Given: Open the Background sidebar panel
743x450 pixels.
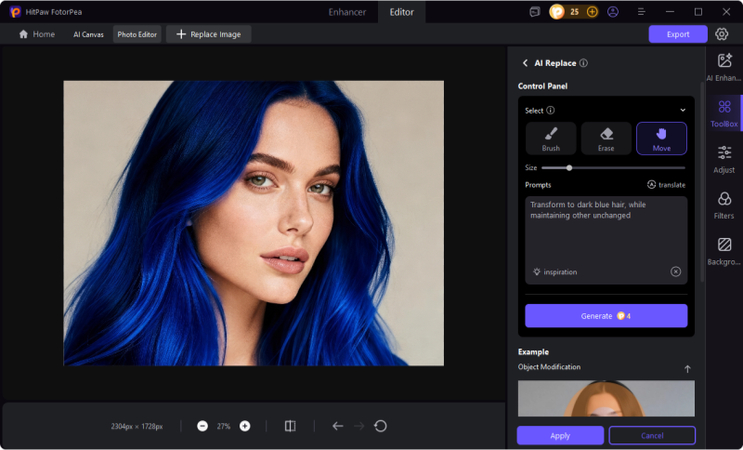Looking at the screenshot, I should [x=724, y=251].
